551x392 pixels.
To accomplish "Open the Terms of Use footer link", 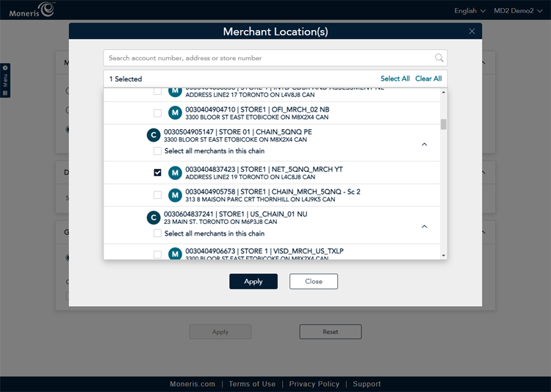I will [x=252, y=384].
